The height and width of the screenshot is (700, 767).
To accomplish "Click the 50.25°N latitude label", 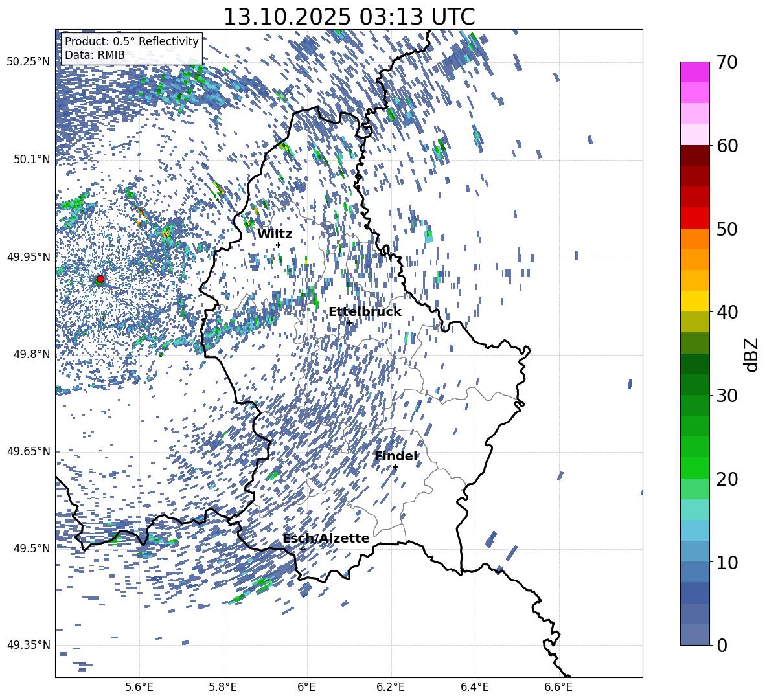I will pos(29,62).
